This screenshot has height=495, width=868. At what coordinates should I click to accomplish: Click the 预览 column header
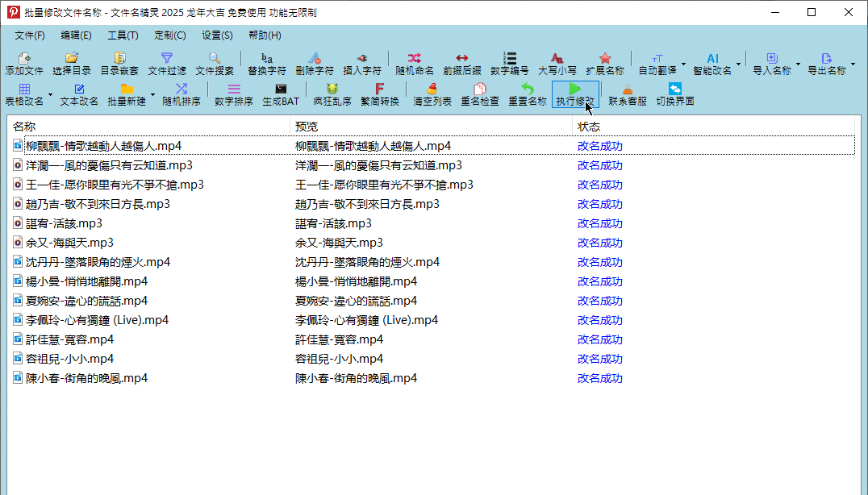431,127
